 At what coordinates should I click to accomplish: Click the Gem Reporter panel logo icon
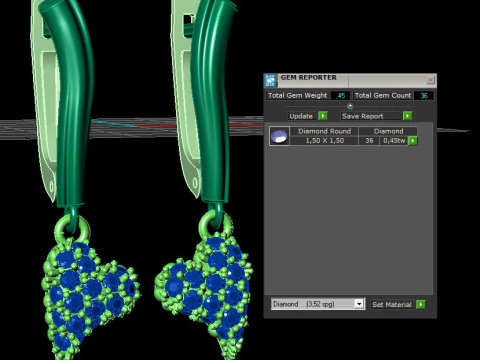pos(270,80)
